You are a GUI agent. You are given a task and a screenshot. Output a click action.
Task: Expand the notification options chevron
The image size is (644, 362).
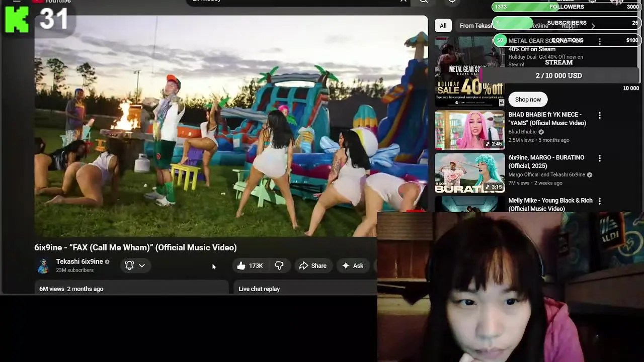[x=142, y=265]
